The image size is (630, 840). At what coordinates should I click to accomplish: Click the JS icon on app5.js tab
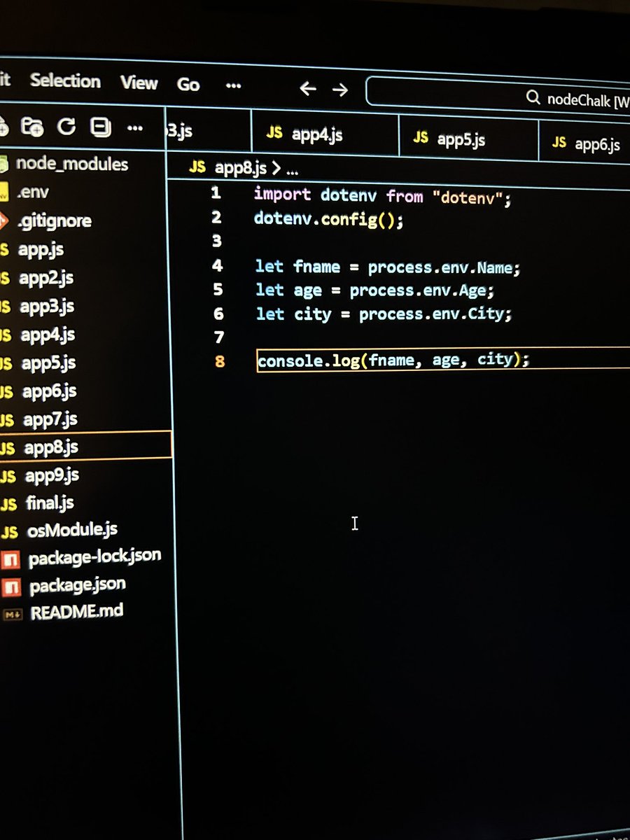[420, 137]
